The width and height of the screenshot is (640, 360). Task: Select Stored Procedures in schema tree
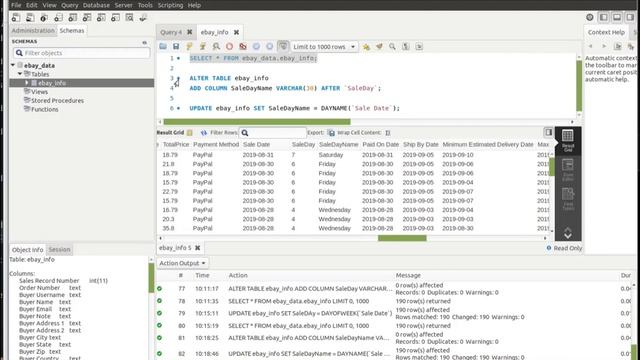(57, 100)
